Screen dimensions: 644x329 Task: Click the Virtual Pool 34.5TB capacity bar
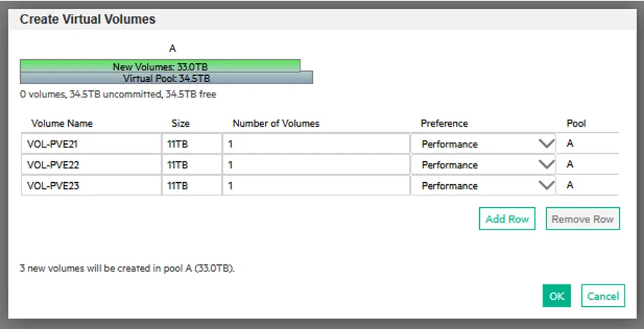point(166,78)
